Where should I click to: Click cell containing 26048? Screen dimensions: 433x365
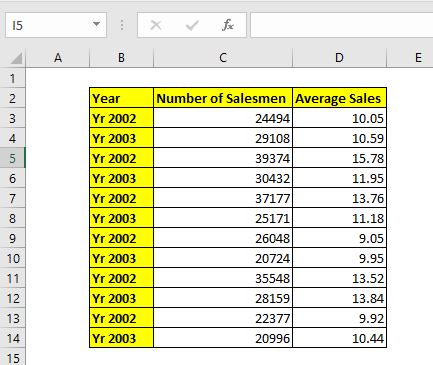223,238
